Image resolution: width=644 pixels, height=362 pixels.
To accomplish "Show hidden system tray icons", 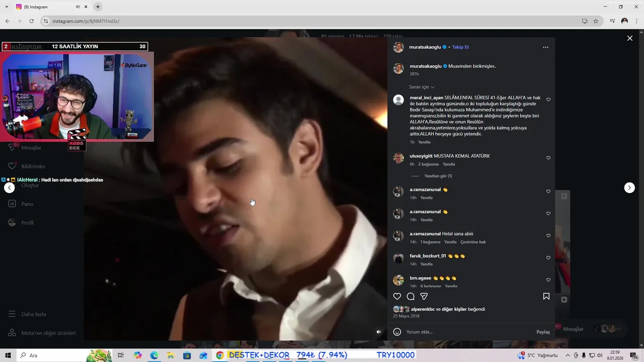I will (568, 355).
